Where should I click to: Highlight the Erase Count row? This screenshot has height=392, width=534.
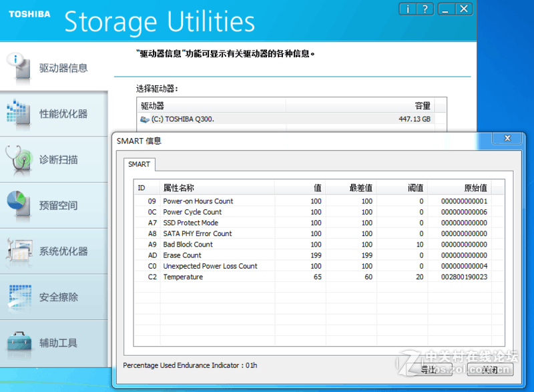[x=182, y=255]
